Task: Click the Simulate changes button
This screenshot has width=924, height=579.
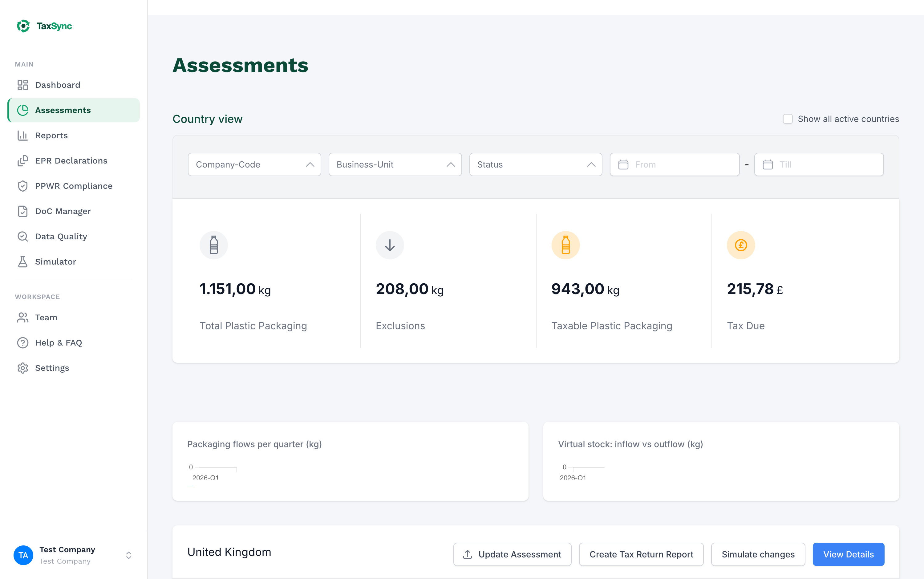Action: pos(758,554)
